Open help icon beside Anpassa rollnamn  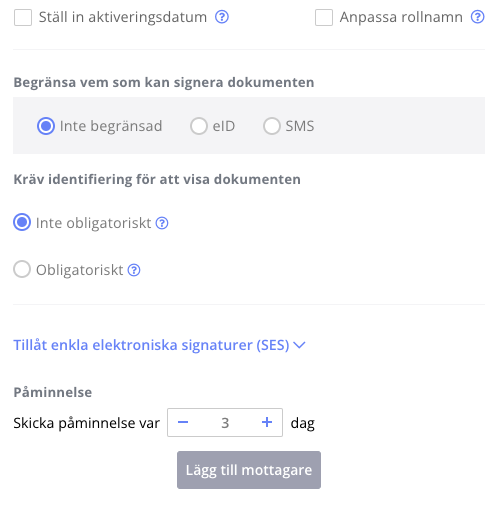click(477, 17)
